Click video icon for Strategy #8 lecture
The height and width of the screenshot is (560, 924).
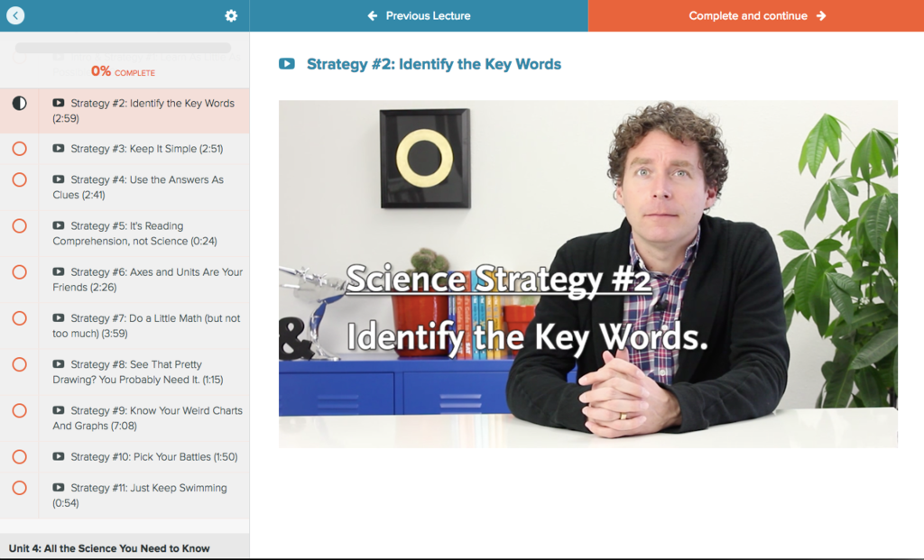tap(59, 364)
